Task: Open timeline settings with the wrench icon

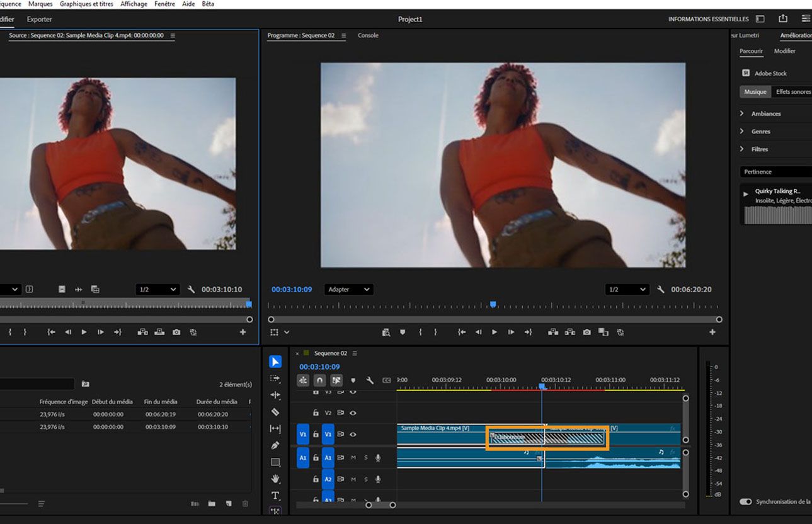Action: pyautogui.click(x=370, y=379)
